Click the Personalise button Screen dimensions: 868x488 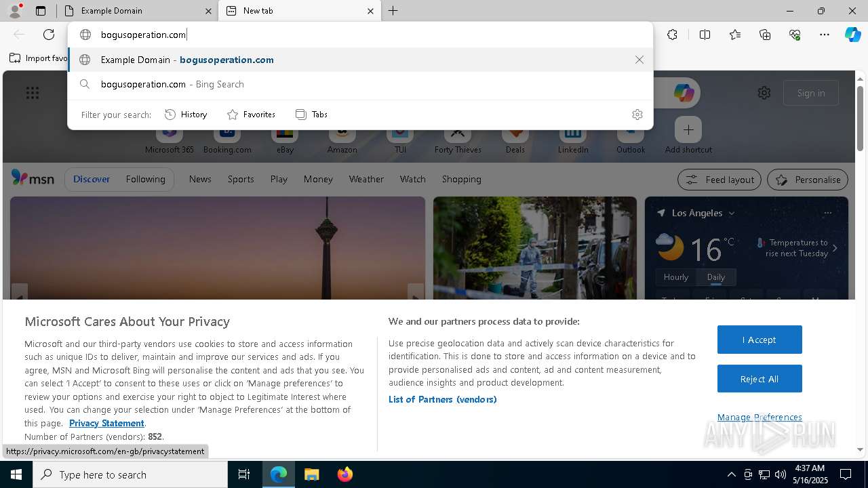click(x=808, y=180)
